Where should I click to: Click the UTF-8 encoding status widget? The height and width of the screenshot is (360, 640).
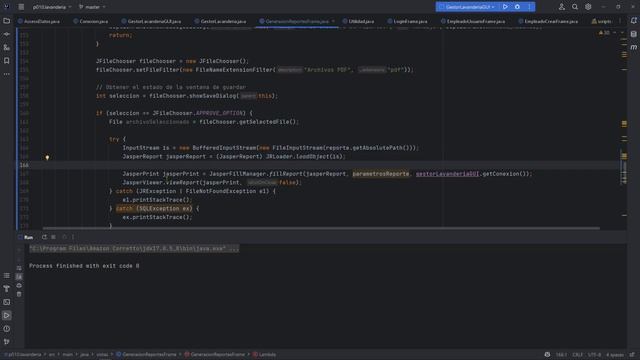pyautogui.click(x=594, y=355)
